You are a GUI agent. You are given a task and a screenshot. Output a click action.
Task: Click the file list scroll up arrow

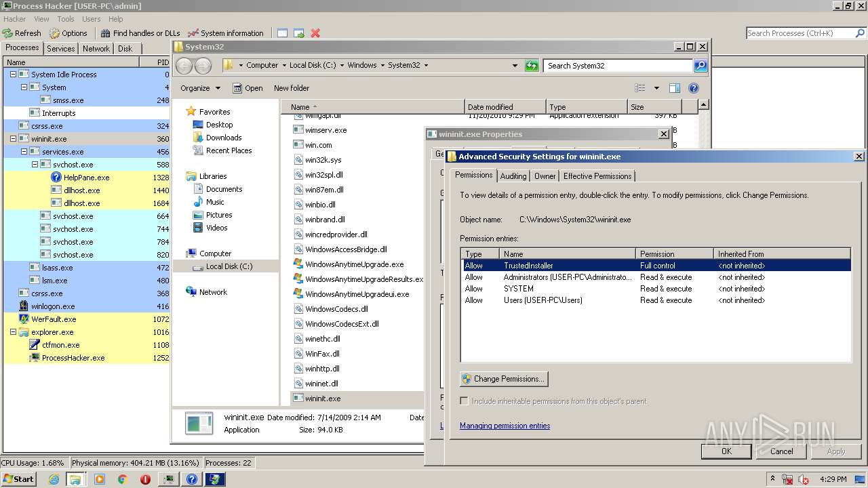coord(704,105)
